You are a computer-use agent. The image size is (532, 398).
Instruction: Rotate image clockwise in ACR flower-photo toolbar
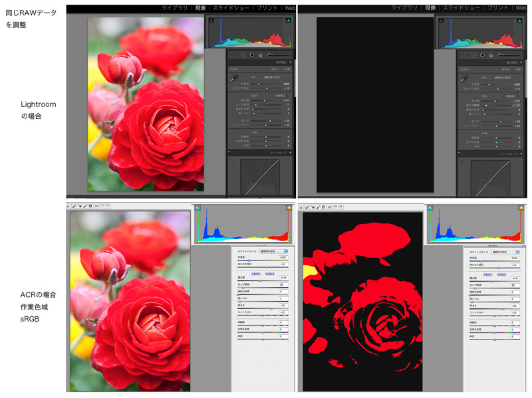click(x=108, y=206)
